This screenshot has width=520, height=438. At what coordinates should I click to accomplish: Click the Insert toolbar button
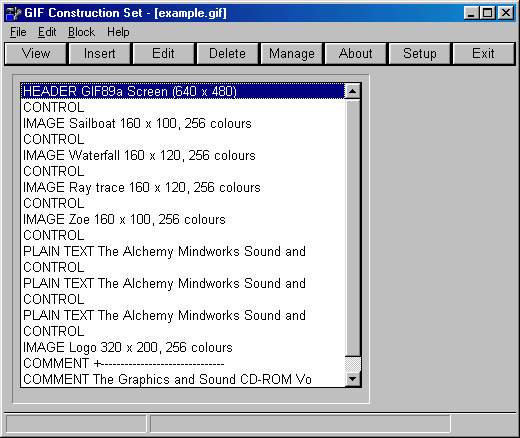click(99, 53)
